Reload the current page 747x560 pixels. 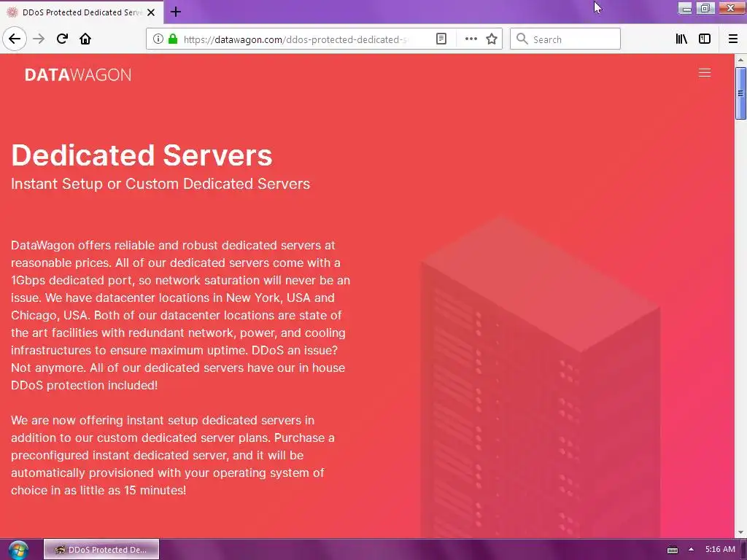62,39
